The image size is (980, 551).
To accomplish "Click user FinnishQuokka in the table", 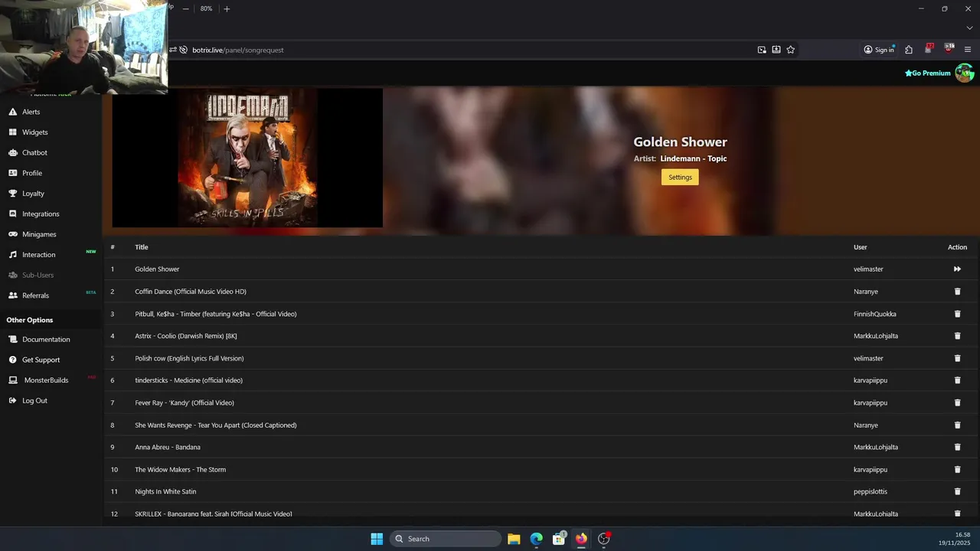I will click(x=875, y=314).
